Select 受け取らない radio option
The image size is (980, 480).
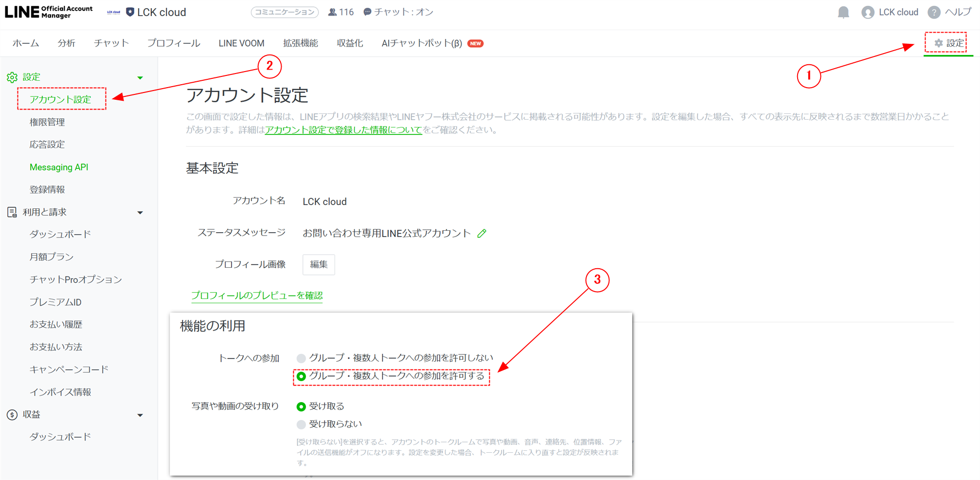click(301, 425)
